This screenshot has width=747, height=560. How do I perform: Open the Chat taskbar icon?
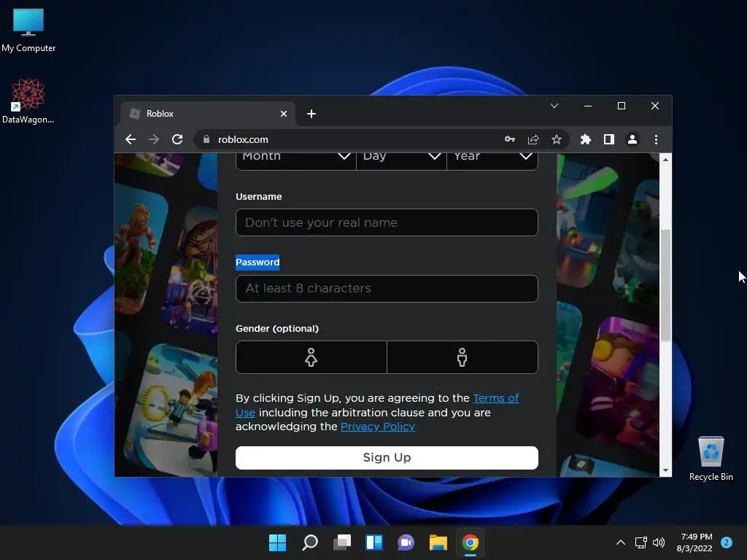pos(406,542)
